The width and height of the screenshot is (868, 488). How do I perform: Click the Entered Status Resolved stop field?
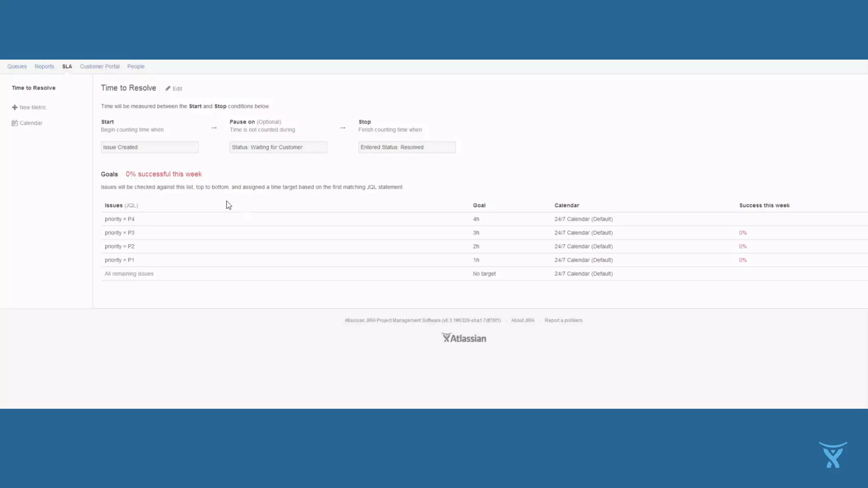click(x=407, y=147)
